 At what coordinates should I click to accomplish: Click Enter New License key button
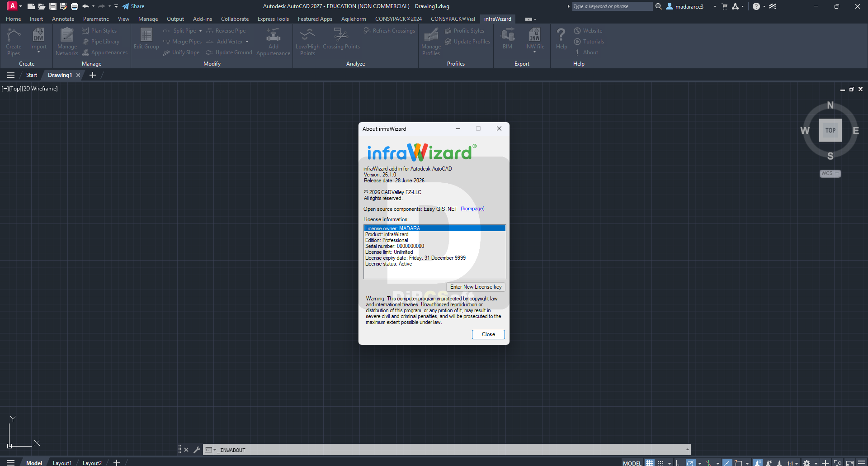click(476, 287)
